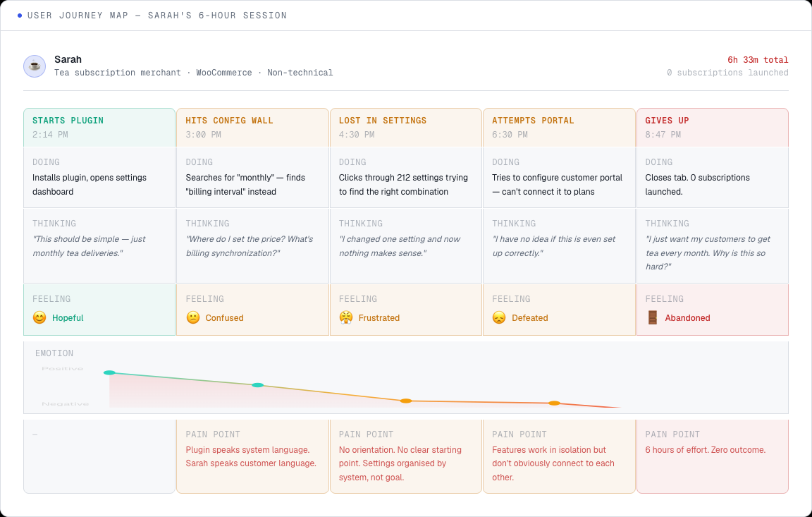The width and height of the screenshot is (812, 517).
Task: Click the blue dot beside the journey map title
Action: (x=19, y=15)
